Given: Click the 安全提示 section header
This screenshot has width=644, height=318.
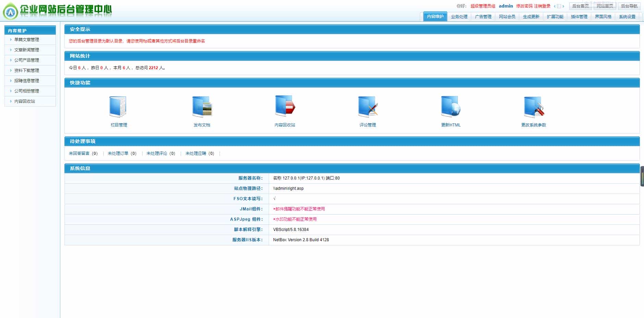Looking at the screenshot, I should click(352, 29).
